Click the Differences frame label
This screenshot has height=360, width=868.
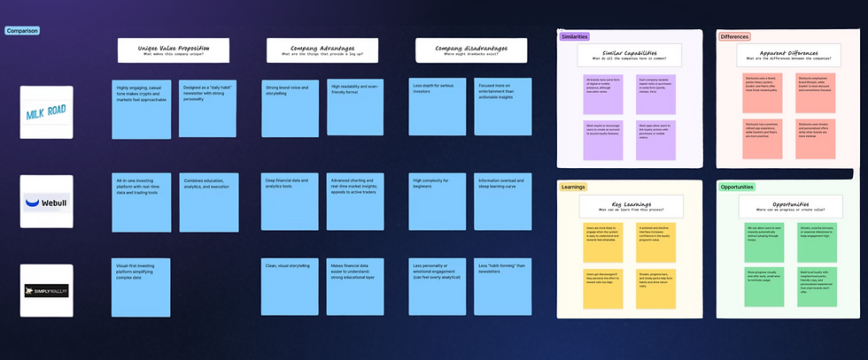[x=734, y=36]
